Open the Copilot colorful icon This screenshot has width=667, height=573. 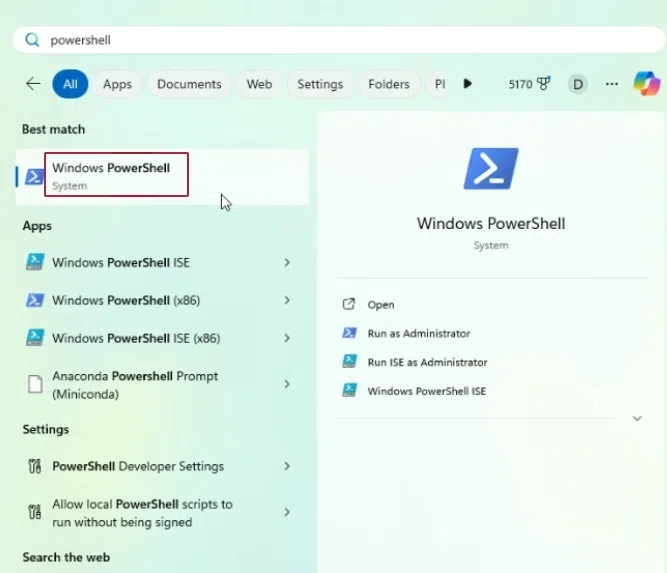pyautogui.click(x=647, y=83)
